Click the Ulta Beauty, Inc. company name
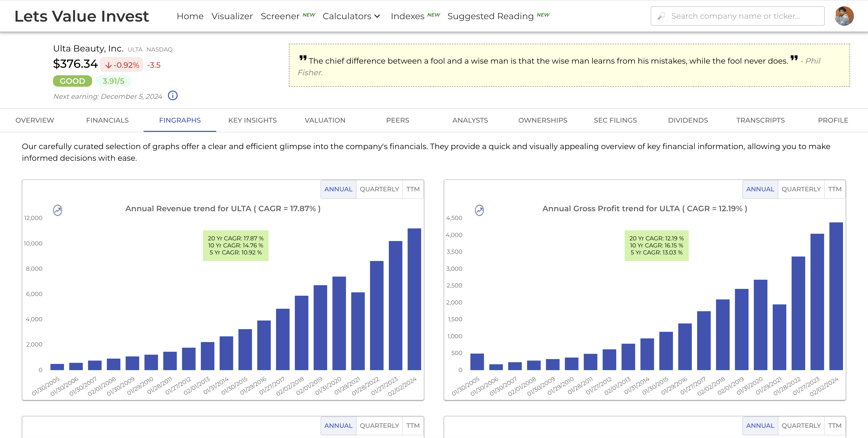Image resolution: width=868 pixels, height=438 pixels. click(88, 49)
